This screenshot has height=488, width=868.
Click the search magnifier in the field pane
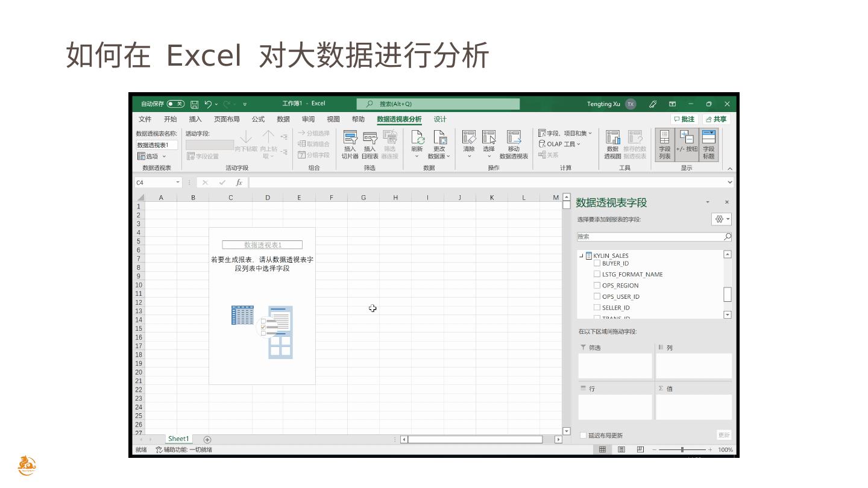(728, 237)
